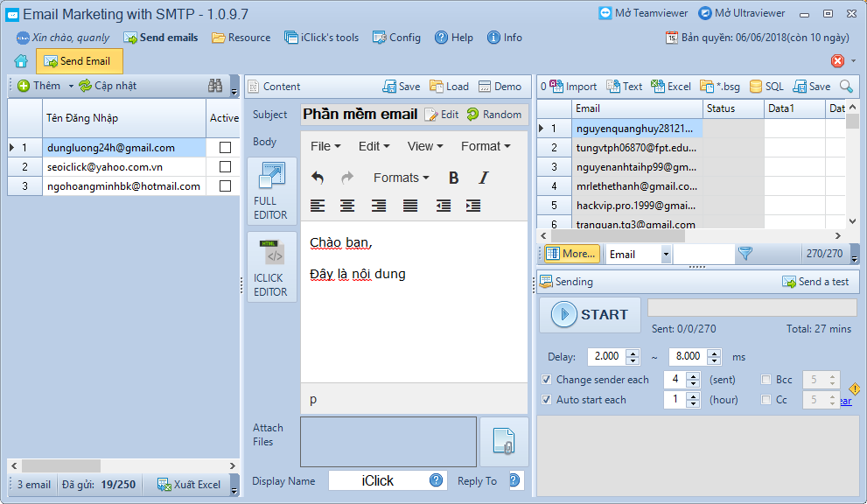
Task: Open the ICLICK EDITOR HTML tool
Action: 271,268
